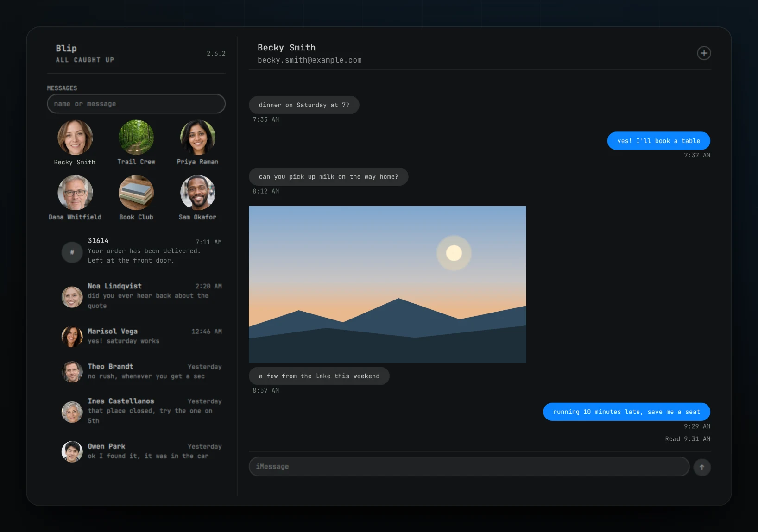Click the Becky Smith conversation title
Image resolution: width=758 pixels, height=532 pixels.
point(286,48)
